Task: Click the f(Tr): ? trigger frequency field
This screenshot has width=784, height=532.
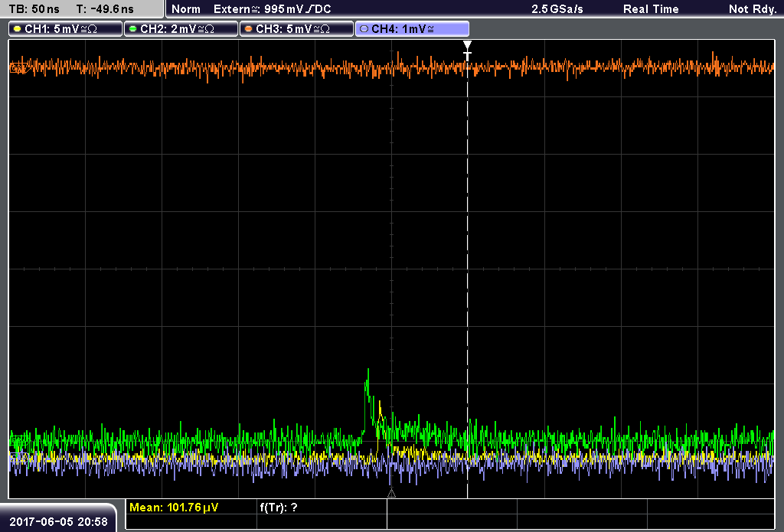Action: coord(322,508)
